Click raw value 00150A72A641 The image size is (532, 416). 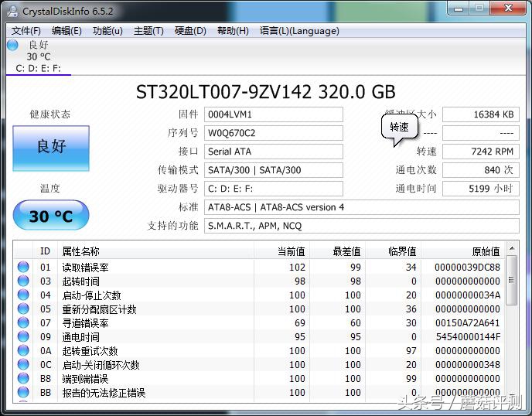point(468,323)
